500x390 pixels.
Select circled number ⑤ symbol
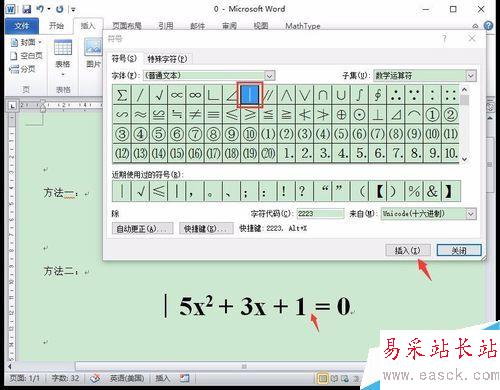(159, 134)
